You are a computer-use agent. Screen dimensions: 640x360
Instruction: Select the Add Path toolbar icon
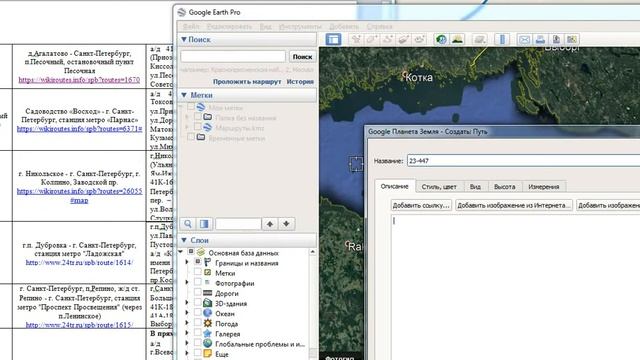388,39
